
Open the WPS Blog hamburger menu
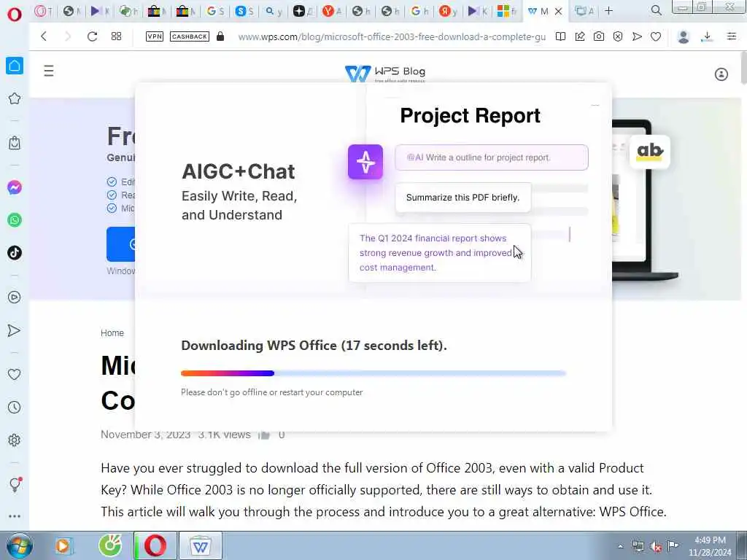coord(49,71)
